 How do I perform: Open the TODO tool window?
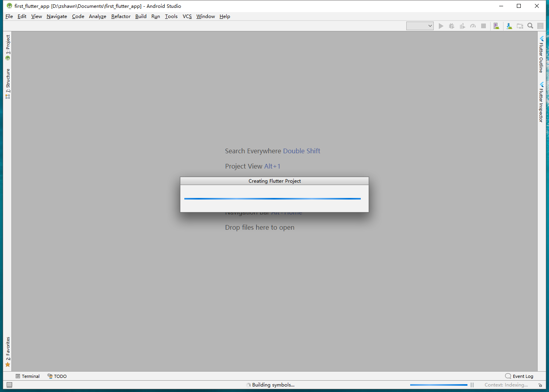(x=57, y=376)
